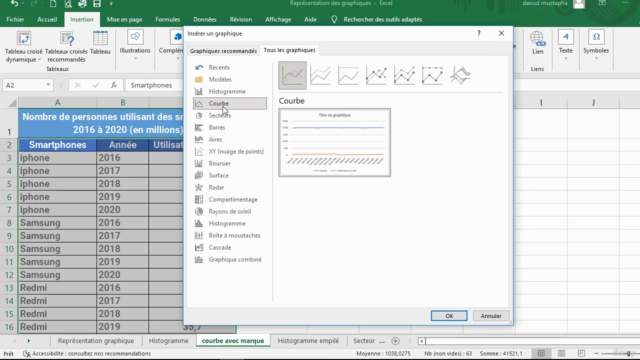This screenshot has width=640, height=360.
Task: Switch to Graphiques recommandés tab
Action: point(223,51)
